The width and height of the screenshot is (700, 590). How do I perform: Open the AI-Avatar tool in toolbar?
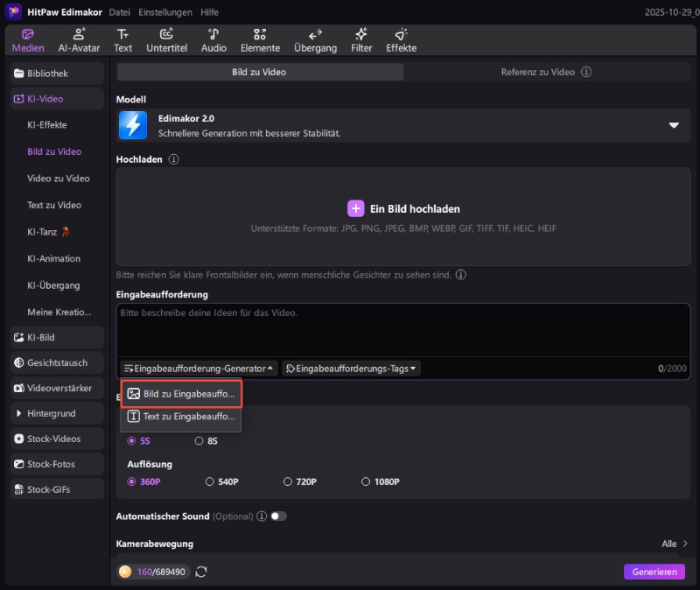(x=80, y=40)
